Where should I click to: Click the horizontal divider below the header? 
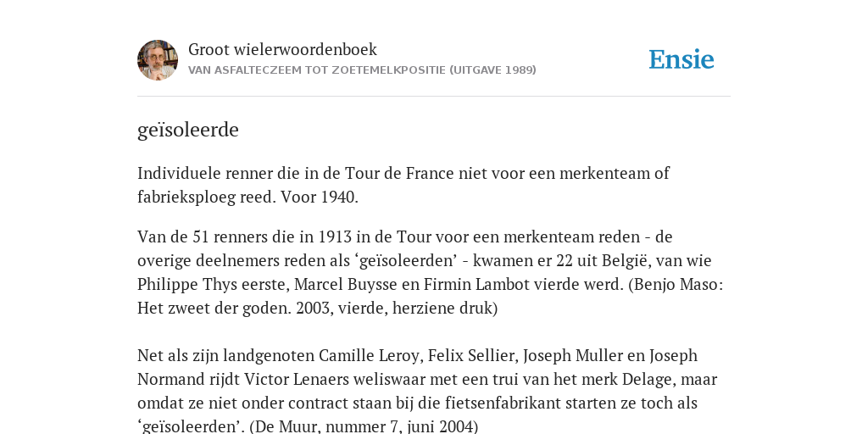[434, 97]
